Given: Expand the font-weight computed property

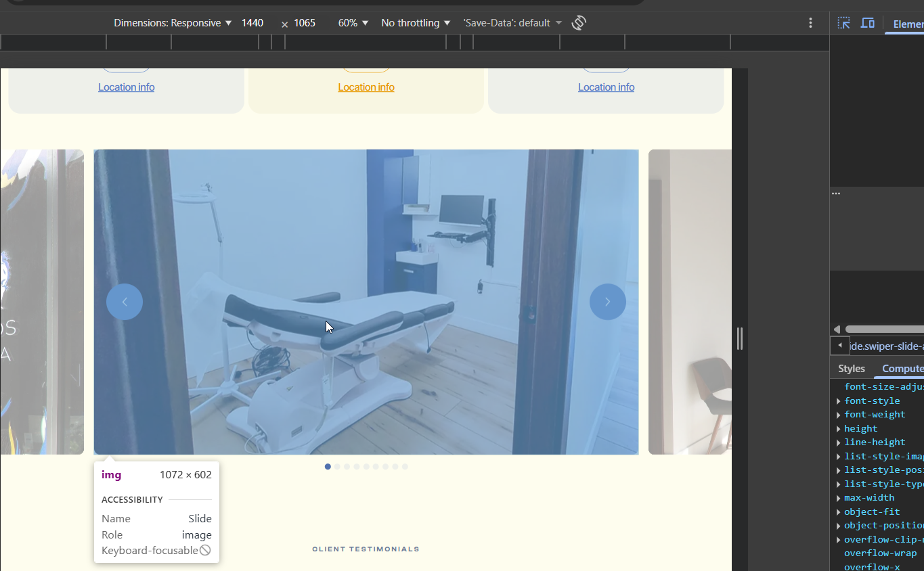Looking at the screenshot, I should (839, 415).
